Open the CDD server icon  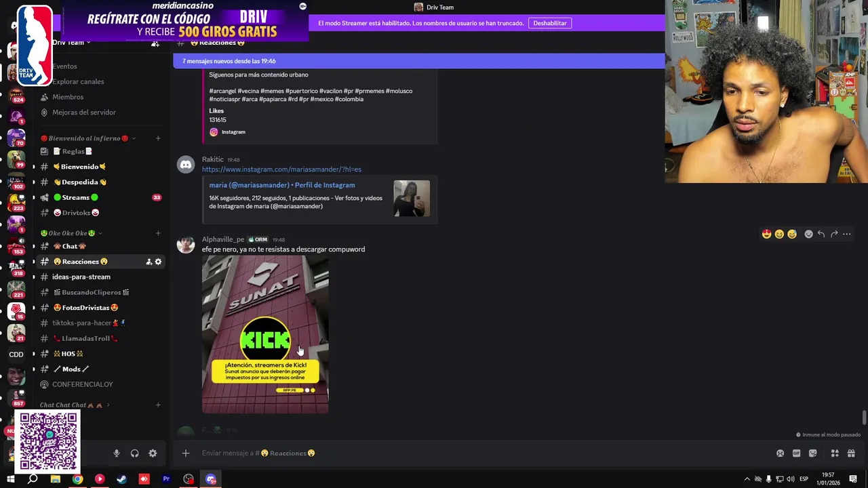(x=16, y=354)
